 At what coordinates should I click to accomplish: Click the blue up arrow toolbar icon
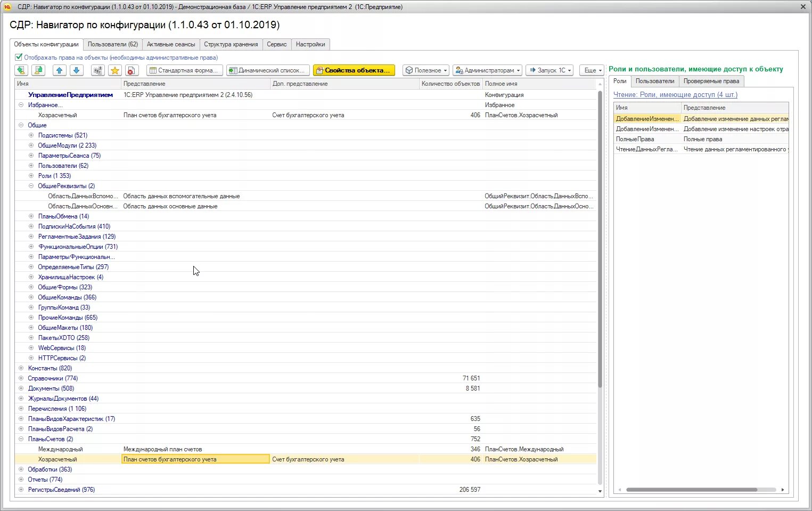(60, 70)
